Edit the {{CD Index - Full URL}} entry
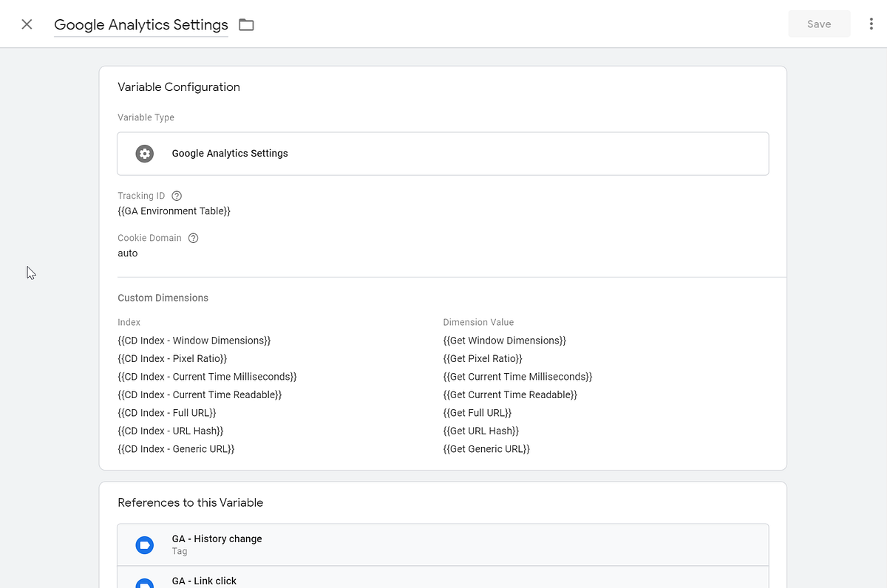This screenshot has height=588, width=887. (167, 412)
